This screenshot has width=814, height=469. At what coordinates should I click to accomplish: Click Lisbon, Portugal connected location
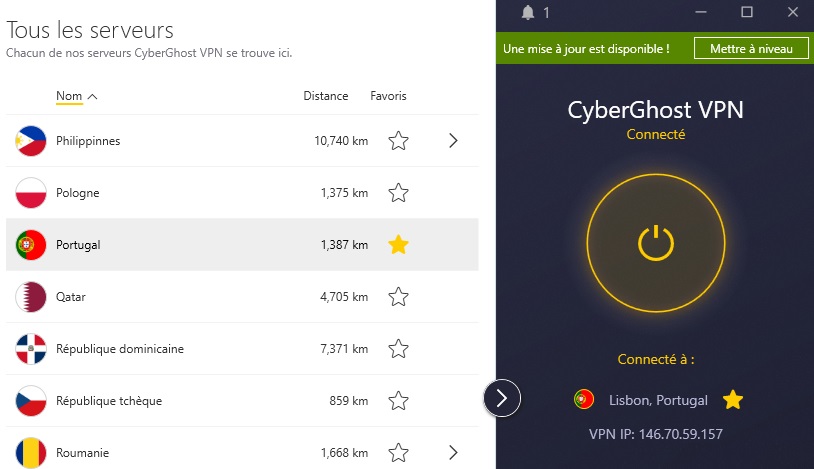[658, 400]
